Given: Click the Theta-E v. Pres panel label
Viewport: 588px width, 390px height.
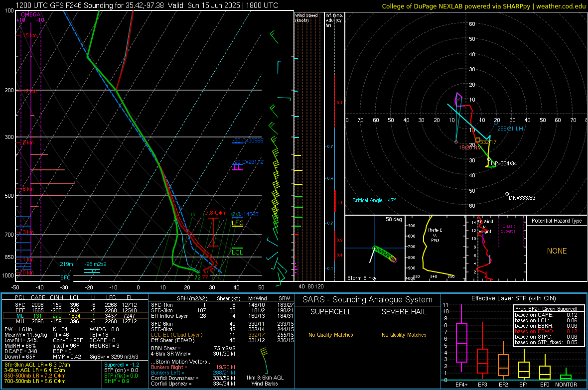Looking at the screenshot, I should coord(435,235).
